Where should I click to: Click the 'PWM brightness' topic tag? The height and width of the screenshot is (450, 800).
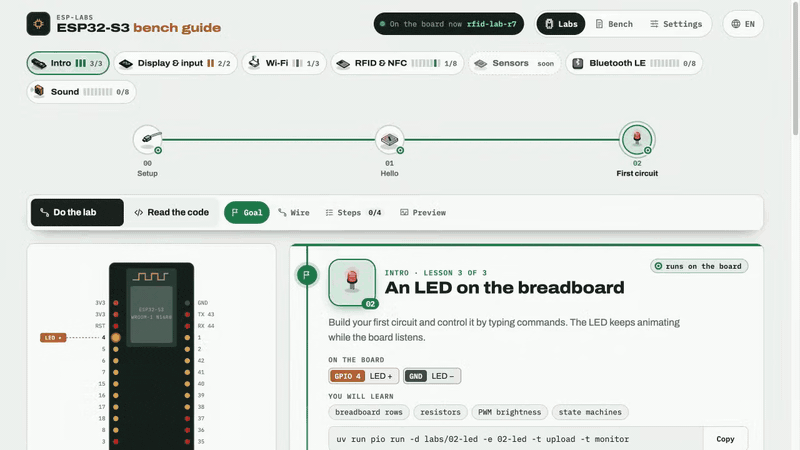(x=509, y=412)
